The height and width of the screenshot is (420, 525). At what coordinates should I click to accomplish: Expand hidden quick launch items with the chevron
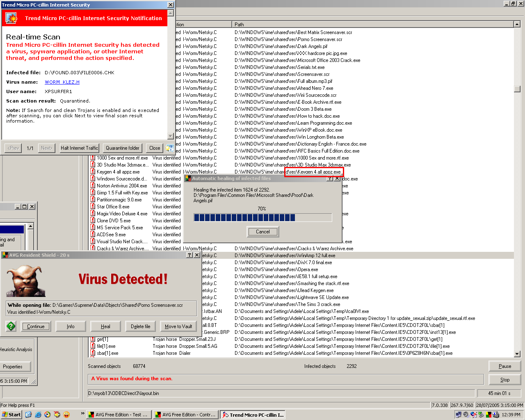pos(82,413)
